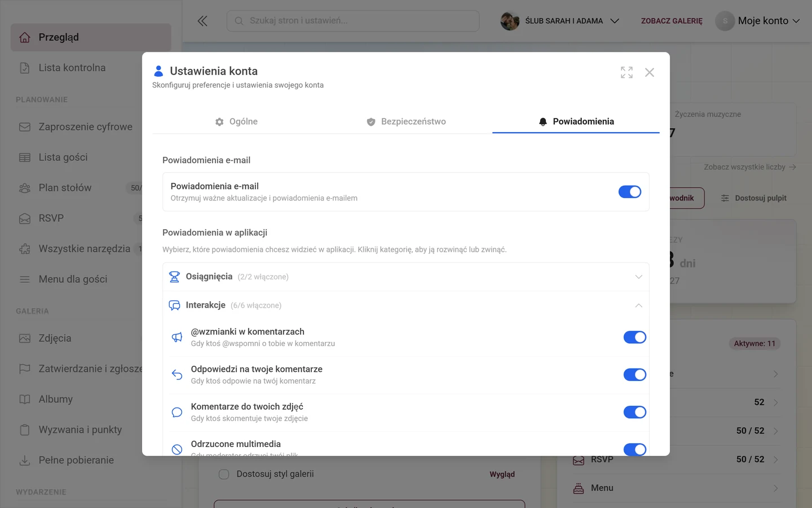Turn off Odpowiedzi na twoje komentarze toggle
This screenshot has width=812, height=508.
635,375
